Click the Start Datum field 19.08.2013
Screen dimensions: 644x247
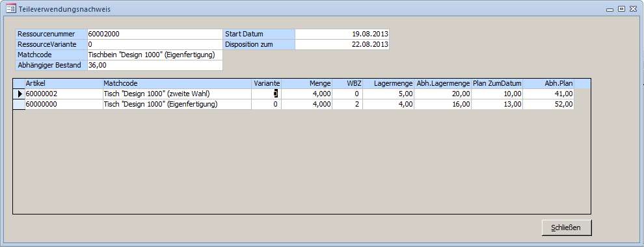pos(342,34)
